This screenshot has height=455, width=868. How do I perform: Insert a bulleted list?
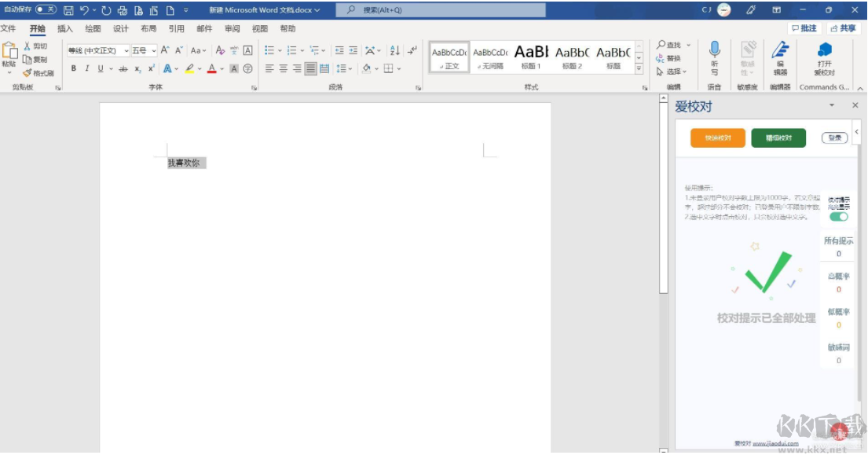269,50
